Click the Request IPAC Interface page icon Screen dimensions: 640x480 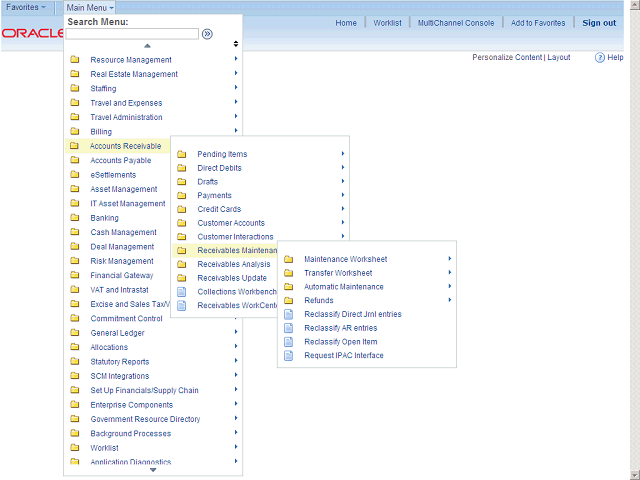(x=289, y=356)
